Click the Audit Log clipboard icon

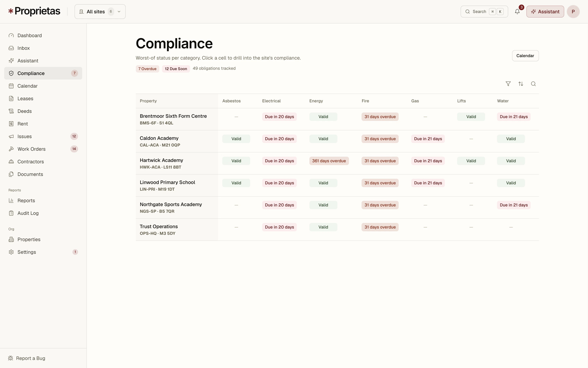tap(11, 213)
